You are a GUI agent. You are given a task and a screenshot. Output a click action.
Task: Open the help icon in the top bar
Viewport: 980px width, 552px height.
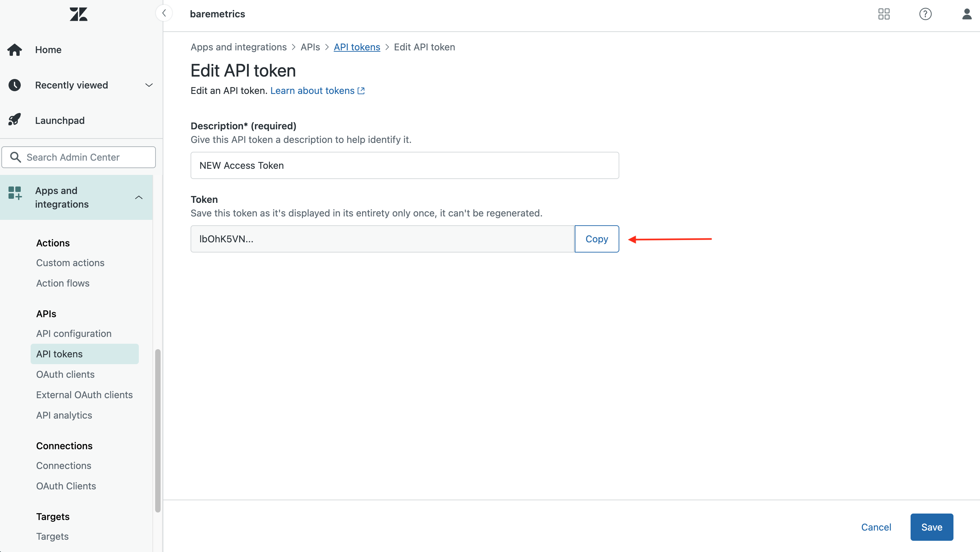click(x=925, y=14)
